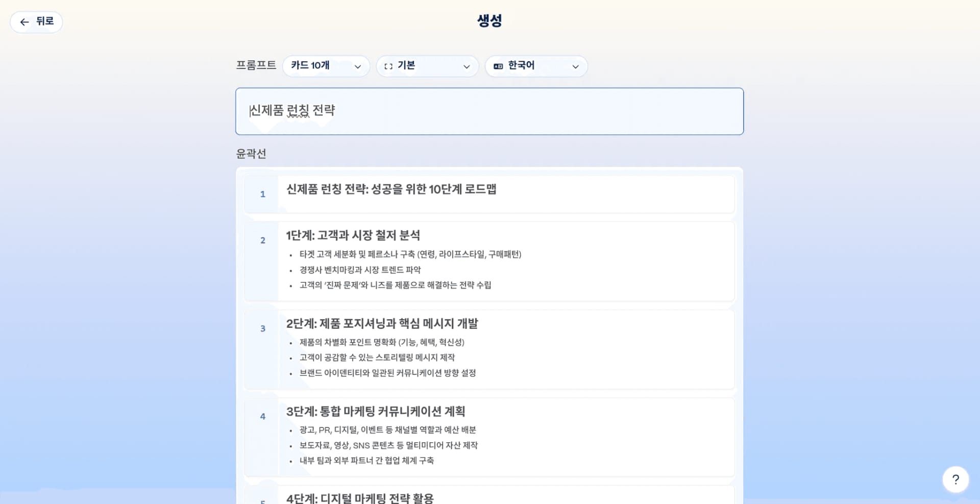Image resolution: width=980 pixels, height=504 pixels.
Task: Click the number badge 3 beside 2단계 card
Action: (x=262, y=328)
